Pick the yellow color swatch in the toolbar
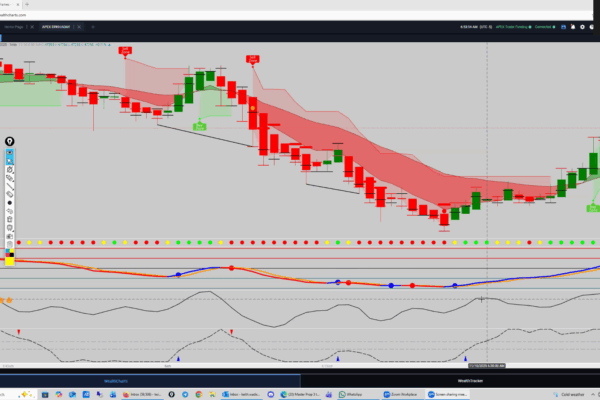This screenshot has width=600, height=400. point(10,261)
